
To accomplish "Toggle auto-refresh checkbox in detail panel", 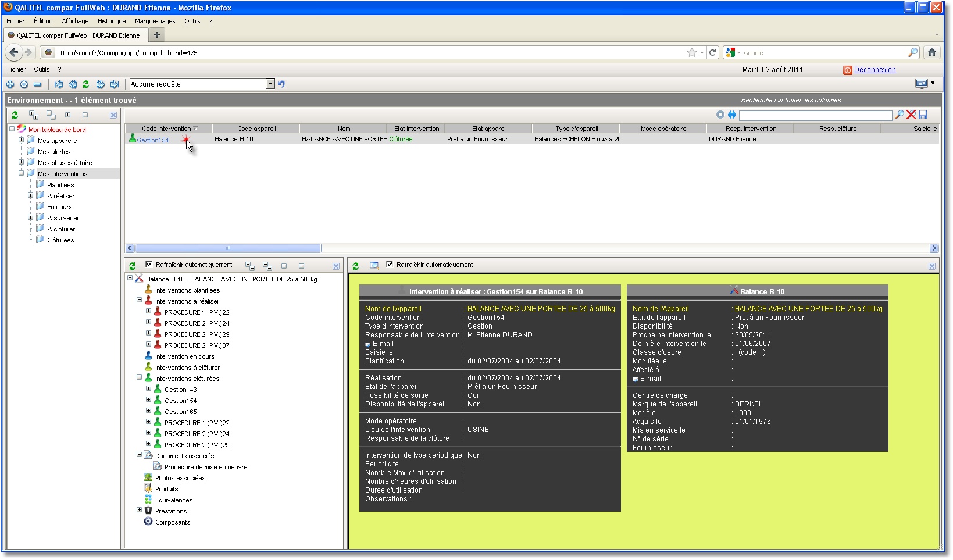I will (x=390, y=264).
